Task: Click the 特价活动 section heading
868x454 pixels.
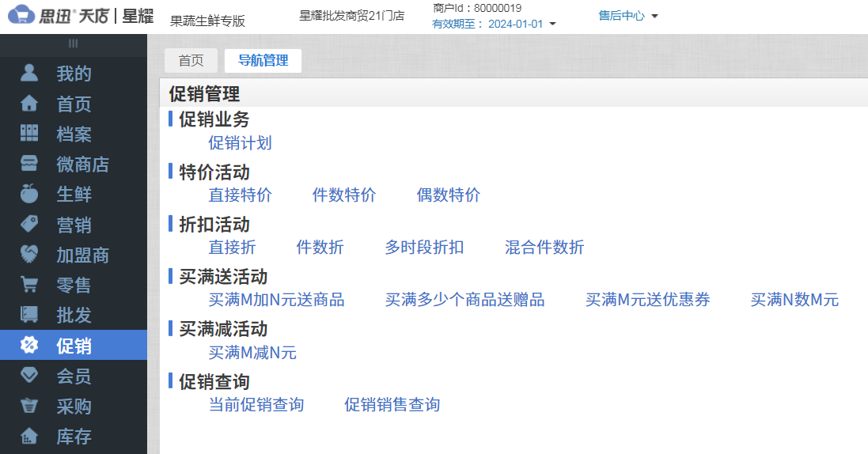Action: pyautogui.click(x=214, y=172)
